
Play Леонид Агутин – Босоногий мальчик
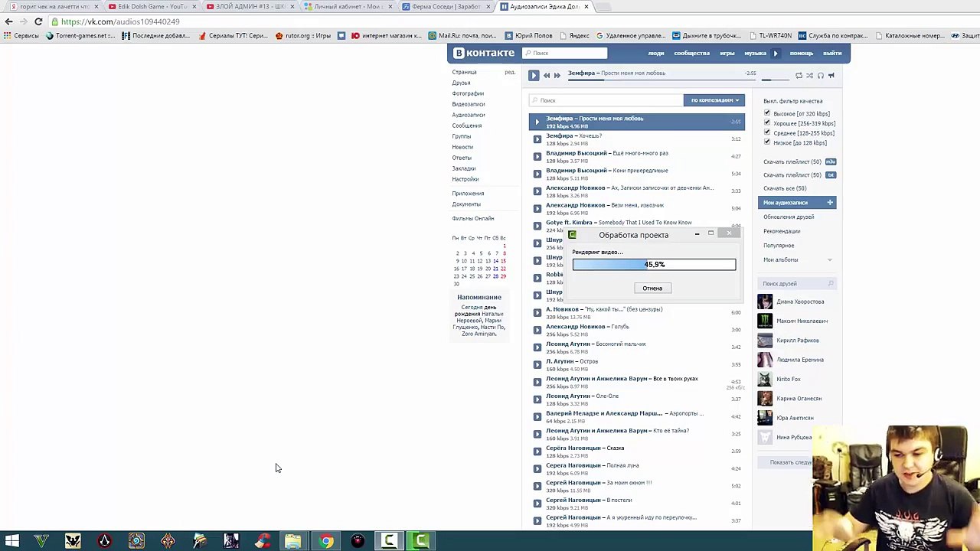click(537, 347)
